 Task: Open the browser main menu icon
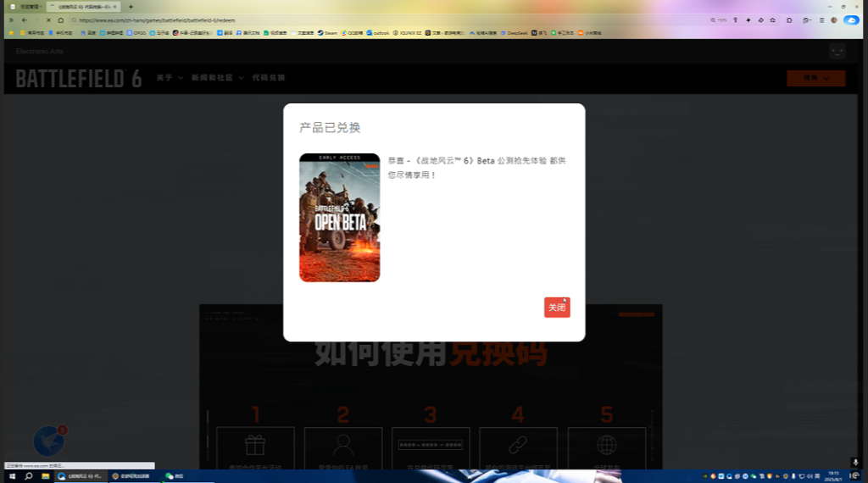coord(821,20)
